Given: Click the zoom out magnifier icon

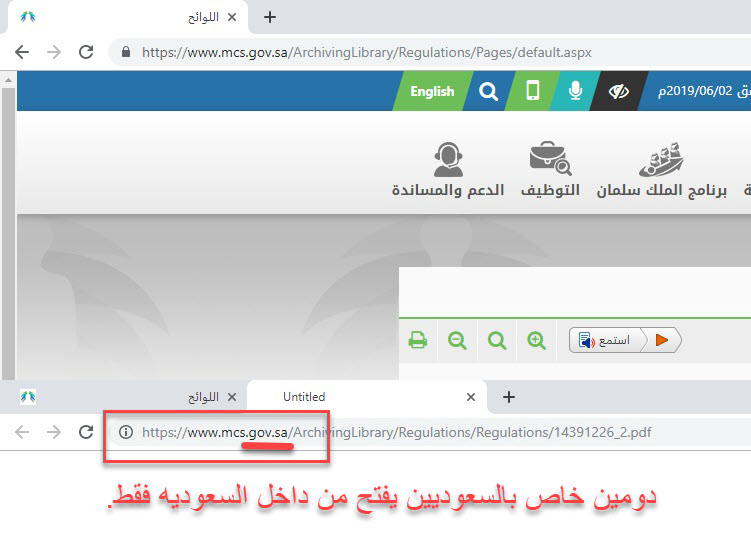Looking at the screenshot, I should click(x=458, y=341).
